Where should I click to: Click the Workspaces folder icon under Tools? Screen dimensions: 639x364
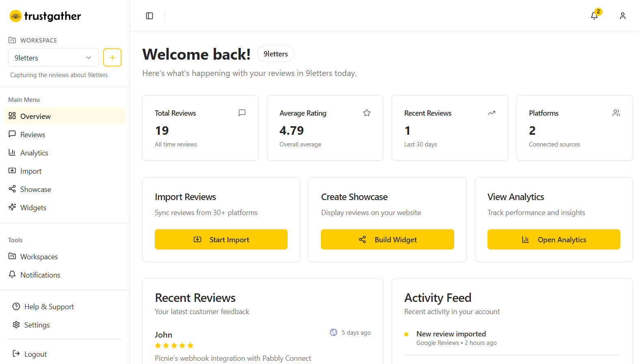click(x=12, y=256)
